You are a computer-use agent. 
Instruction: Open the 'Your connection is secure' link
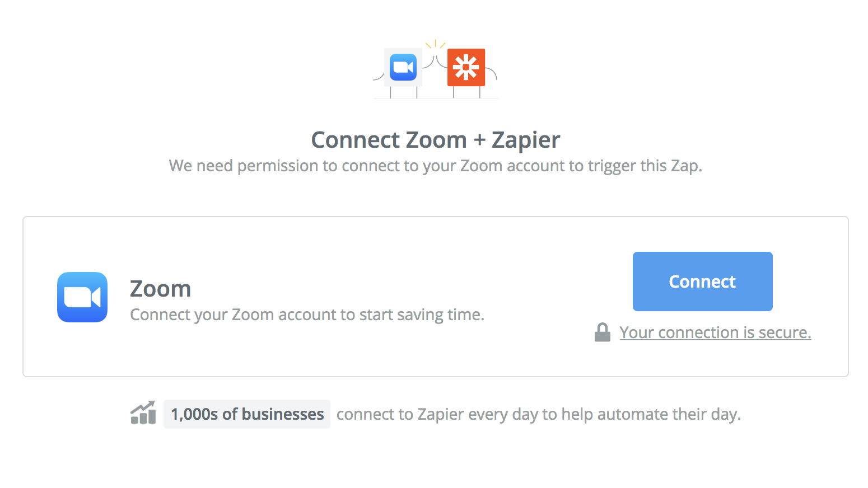pyautogui.click(x=715, y=332)
